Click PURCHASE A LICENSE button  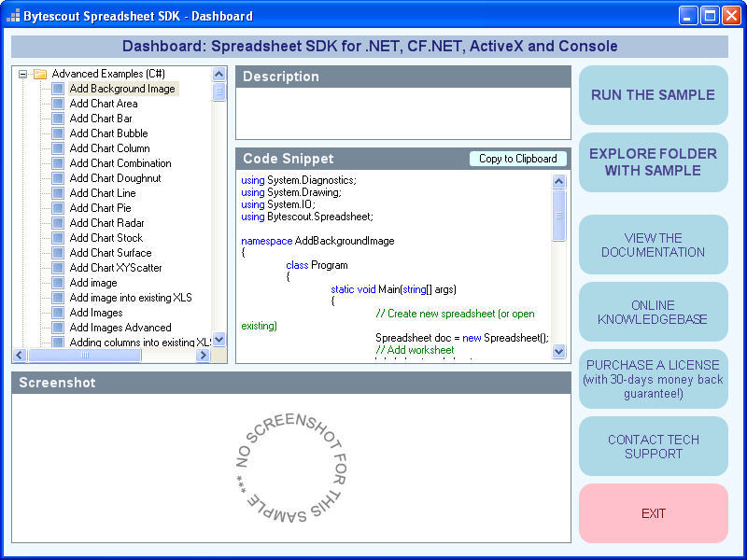[x=653, y=379]
